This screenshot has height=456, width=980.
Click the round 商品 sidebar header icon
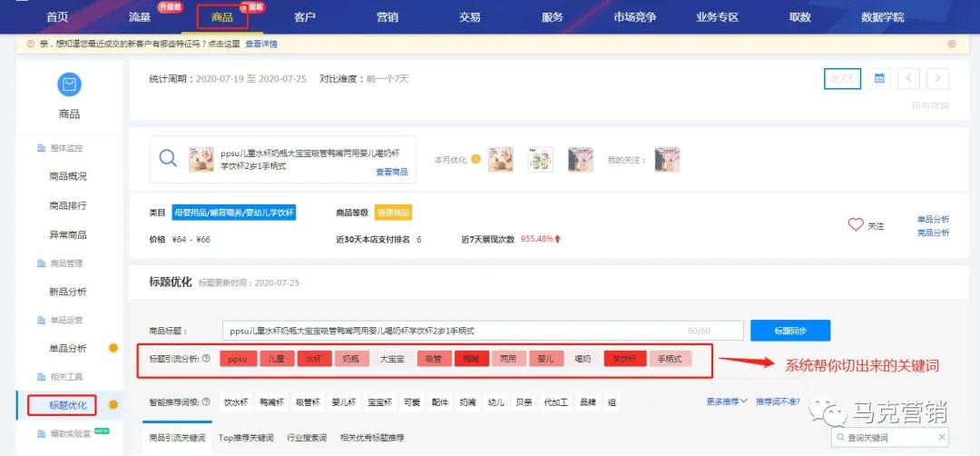(69, 84)
